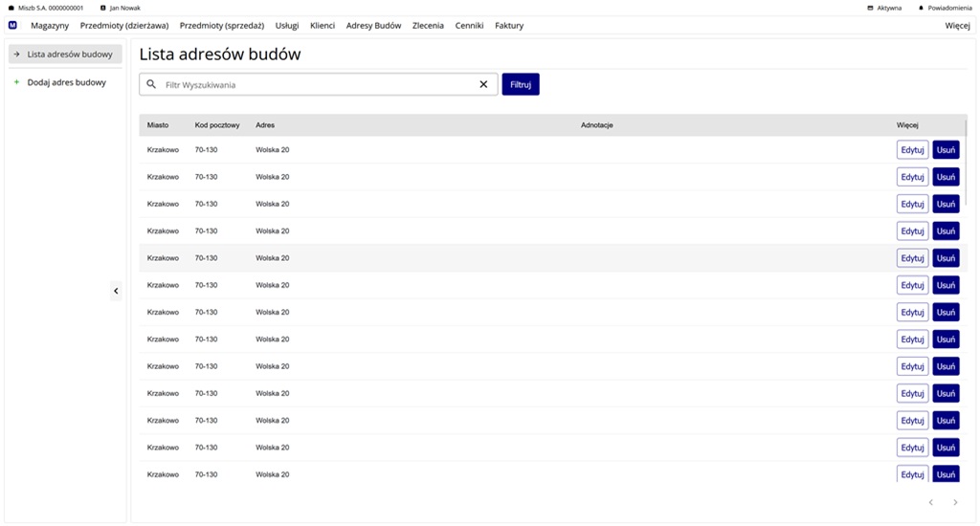Viewport: 980px width, 526px height.
Task: Click Usuń in the second address row
Action: tap(946, 177)
